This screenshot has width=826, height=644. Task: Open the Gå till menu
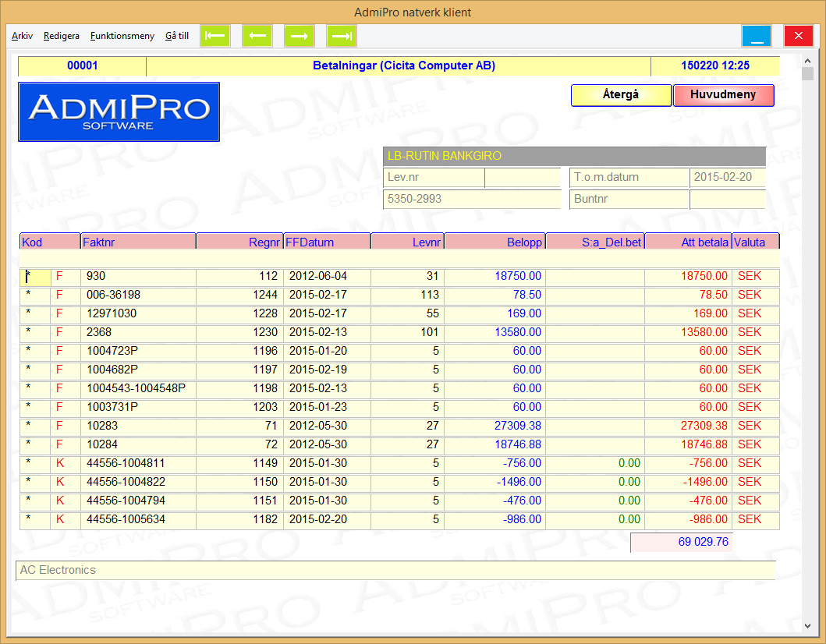(x=177, y=36)
